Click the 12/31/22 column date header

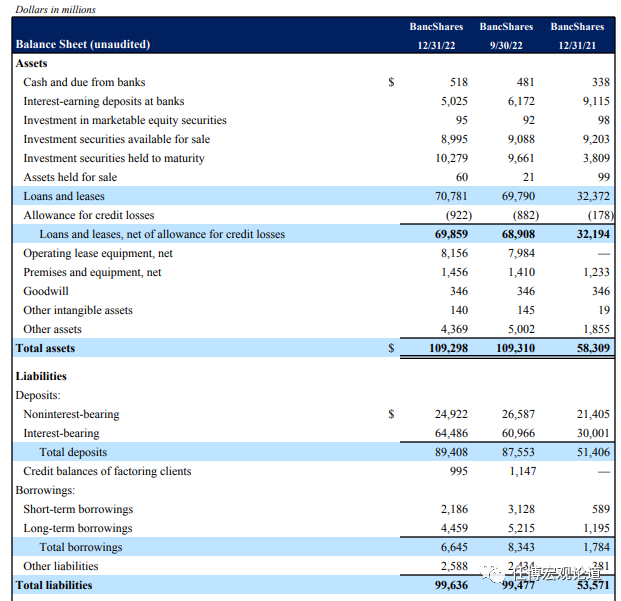click(x=436, y=46)
